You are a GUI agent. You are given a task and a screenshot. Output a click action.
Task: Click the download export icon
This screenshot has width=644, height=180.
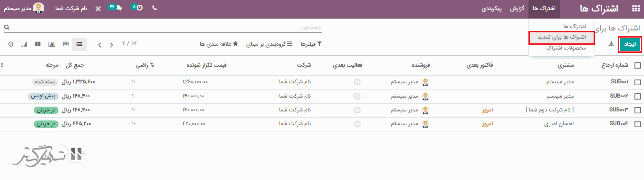[611, 44]
